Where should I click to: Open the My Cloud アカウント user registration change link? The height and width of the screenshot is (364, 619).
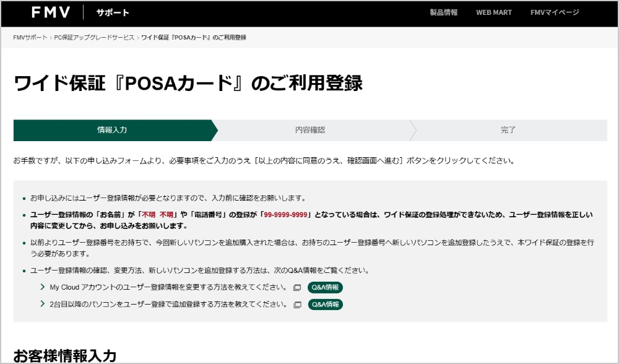click(168, 288)
